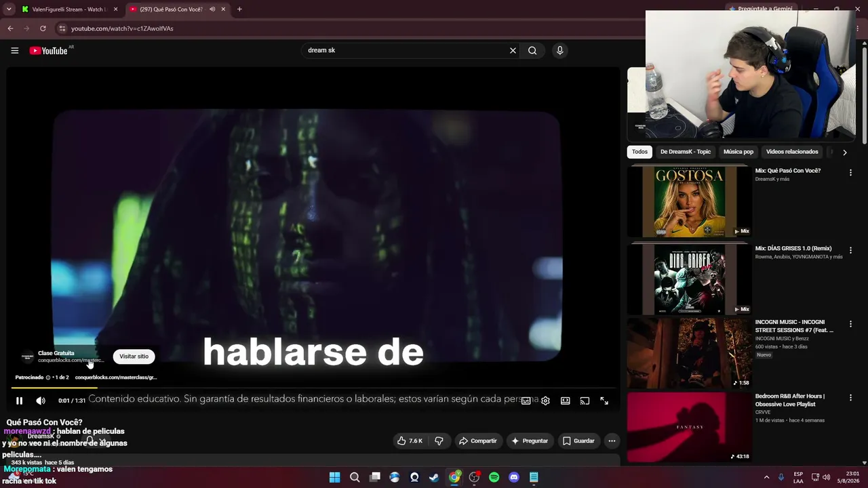Save the video with Guardar
868x488 pixels.
tap(578, 441)
